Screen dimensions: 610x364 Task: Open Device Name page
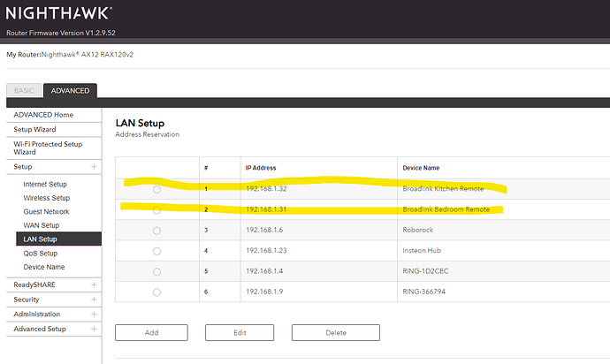click(x=44, y=267)
